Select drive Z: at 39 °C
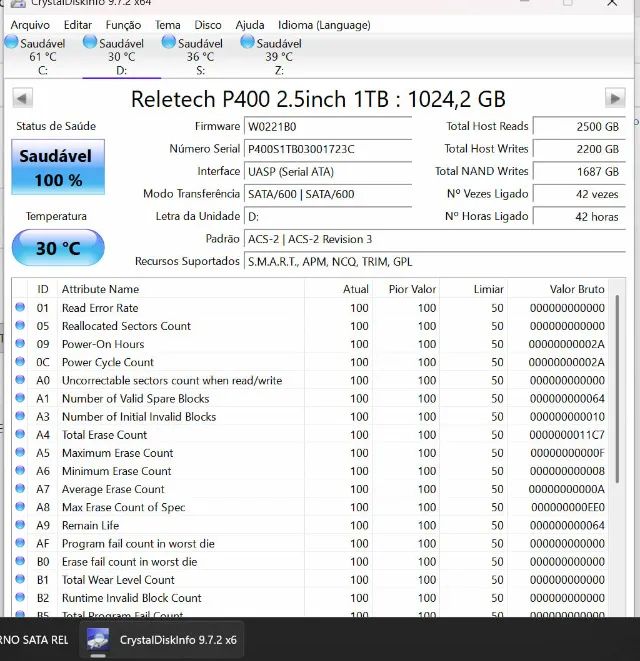Screen dimensions: 640x661 (x=279, y=56)
